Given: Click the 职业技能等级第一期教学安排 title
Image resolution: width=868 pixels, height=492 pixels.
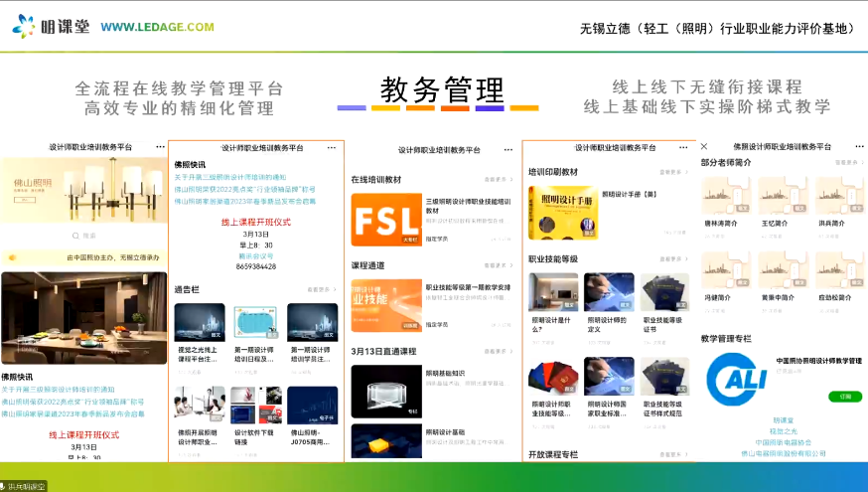Looking at the screenshot, I should click(468, 287).
